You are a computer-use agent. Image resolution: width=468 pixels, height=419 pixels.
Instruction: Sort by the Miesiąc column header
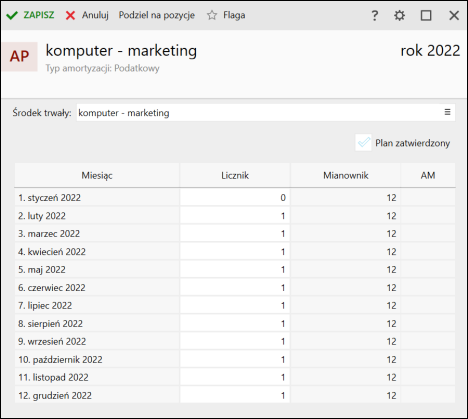click(97, 175)
